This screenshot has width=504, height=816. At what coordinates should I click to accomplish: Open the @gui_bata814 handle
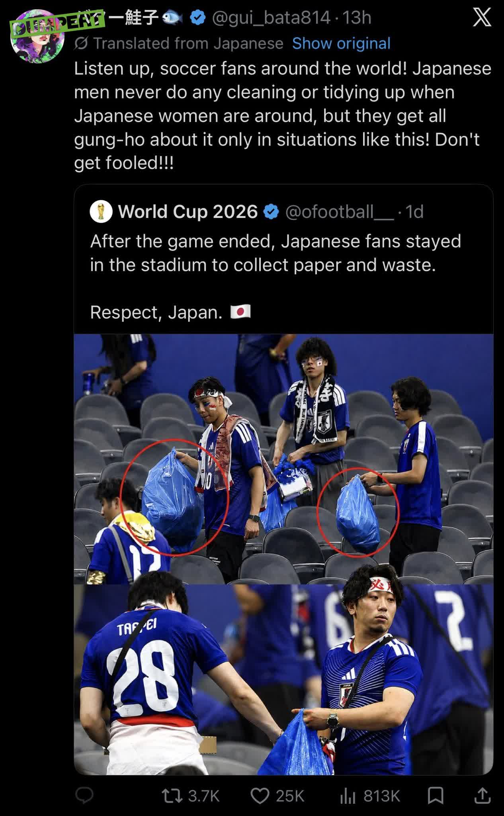click(271, 18)
